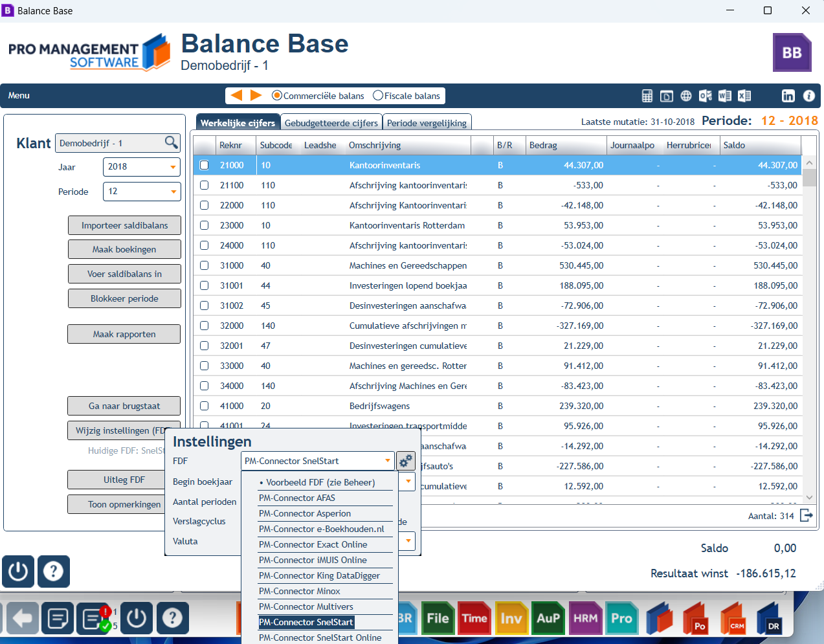Viewport: 824px width, 644px height.
Task: Select the Fiscale balans radio button
Action: (x=378, y=96)
